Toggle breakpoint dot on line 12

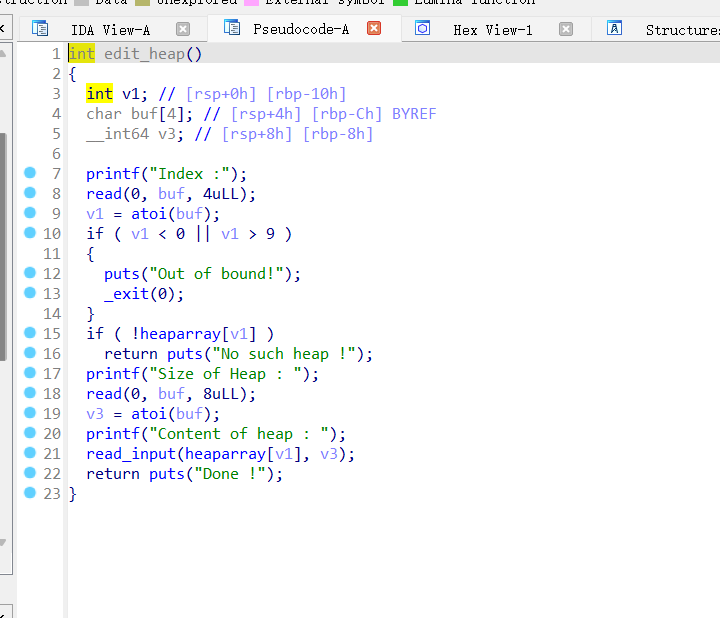30,273
